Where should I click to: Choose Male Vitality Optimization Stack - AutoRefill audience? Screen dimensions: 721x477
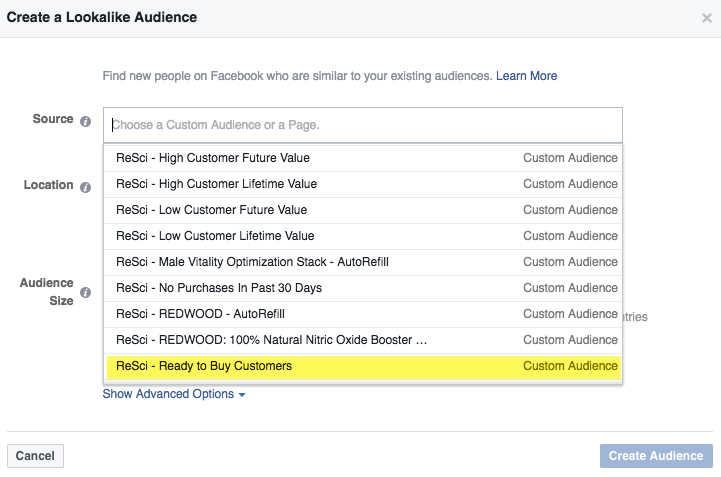(x=363, y=262)
